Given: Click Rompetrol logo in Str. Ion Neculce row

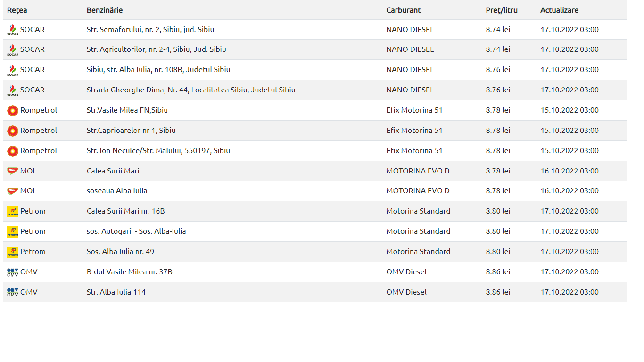Looking at the screenshot, I should pos(13,151).
